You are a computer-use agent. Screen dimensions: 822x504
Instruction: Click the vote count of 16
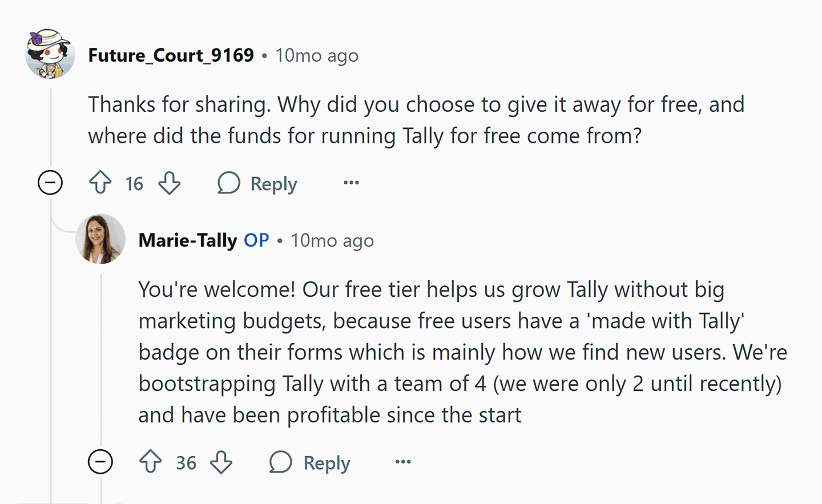coord(135,184)
